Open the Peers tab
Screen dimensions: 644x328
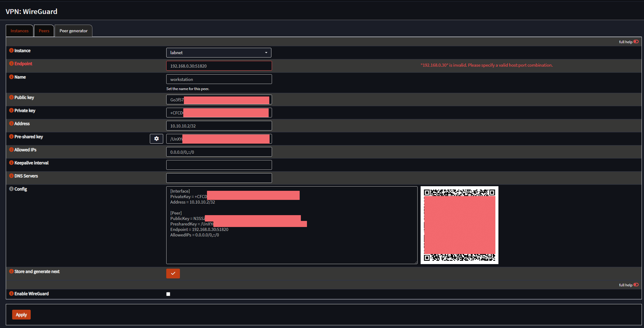(x=44, y=31)
